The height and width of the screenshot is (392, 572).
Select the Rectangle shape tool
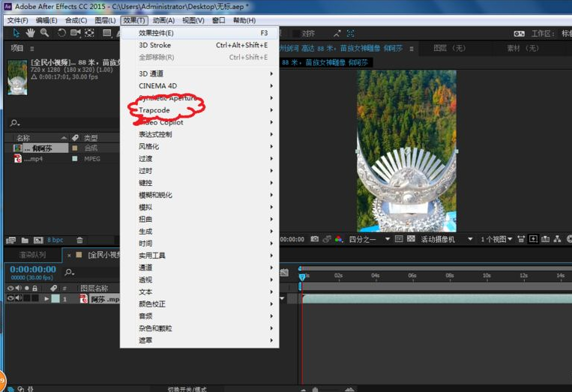tap(106, 33)
